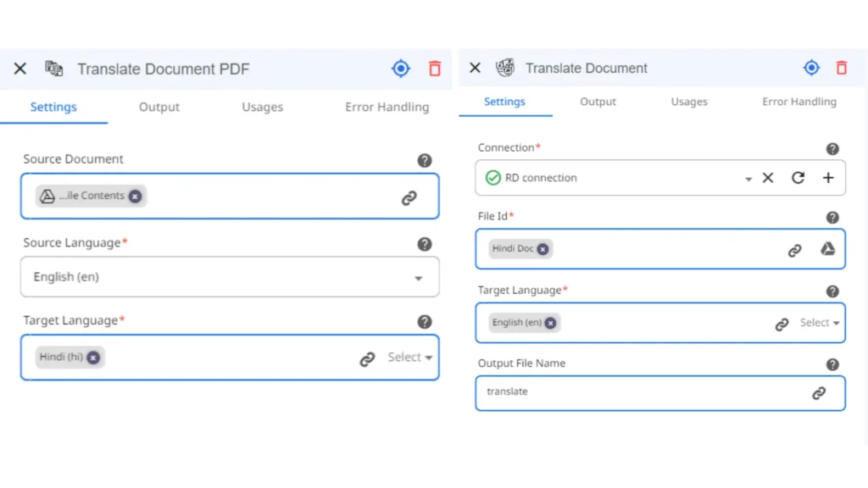Close the Translate Document PDF panel
Image resolution: width=868 pixels, height=488 pixels.
(x=20, y=69)
